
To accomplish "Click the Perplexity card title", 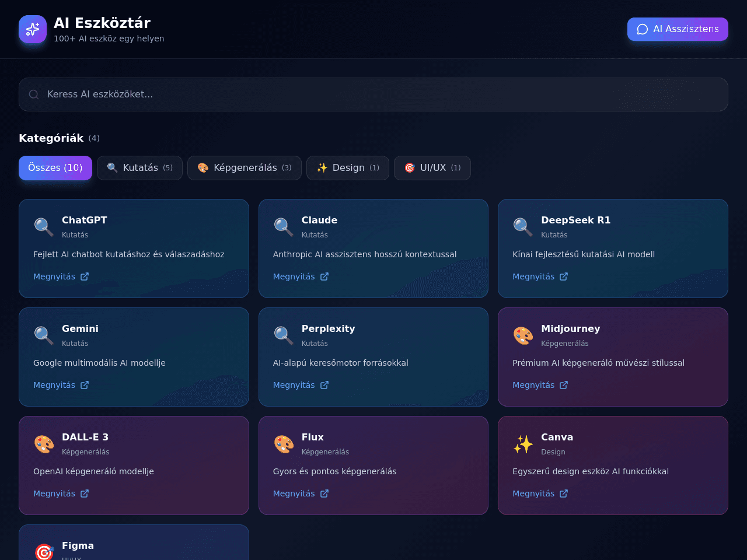I will pos(328,329).
